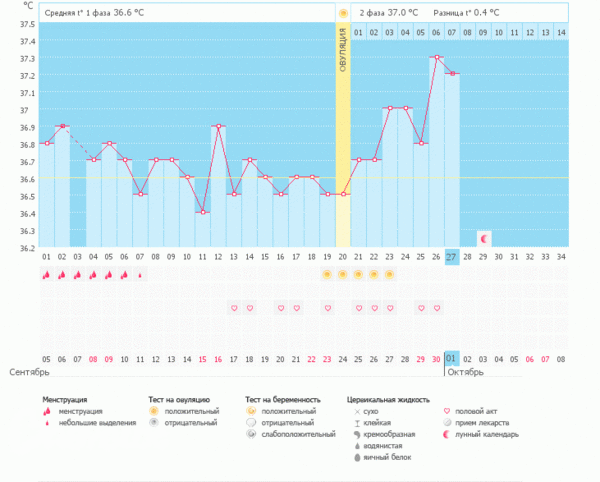Image resolution: width=600 pixels, height=482 pixels.
Task: Click the heart icon under cycle day 26
Action: (436, 308)
